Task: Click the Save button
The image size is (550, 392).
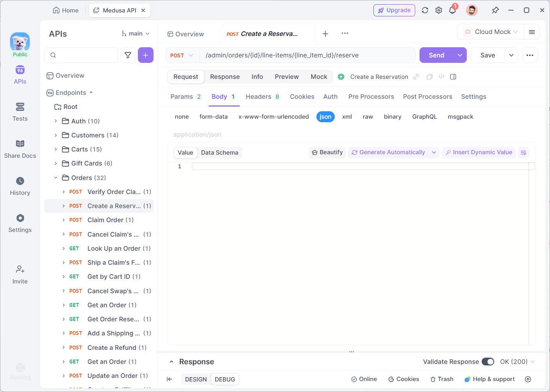Action: point(487,55)
